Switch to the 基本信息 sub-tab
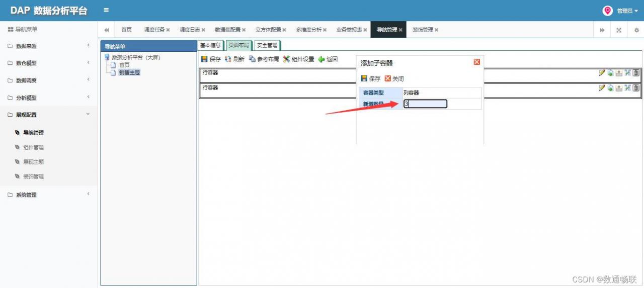This screenshot has height=288, width=644. click(210, 45)
